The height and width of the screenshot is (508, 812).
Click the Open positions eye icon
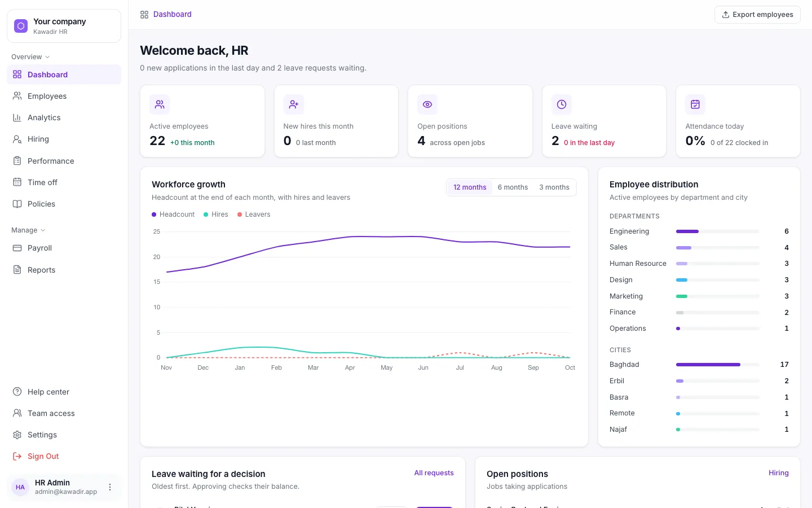coord(427,104)
